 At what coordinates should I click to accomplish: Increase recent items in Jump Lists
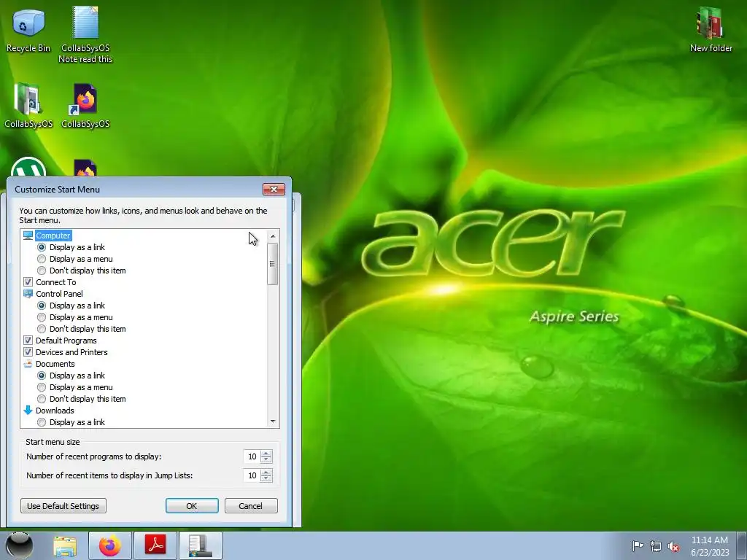coord(266,472)
